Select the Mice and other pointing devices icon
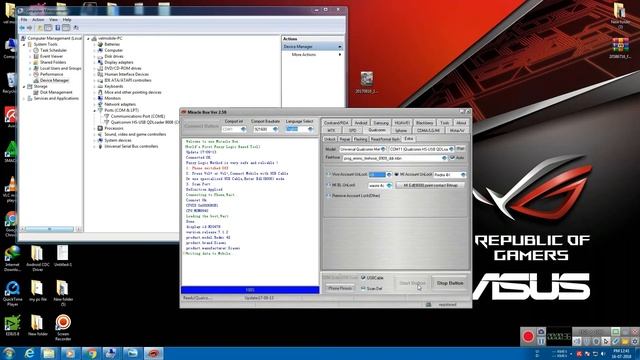Image resolution: width=640 pixels, height=360 pixels. [x=100, y=92]
